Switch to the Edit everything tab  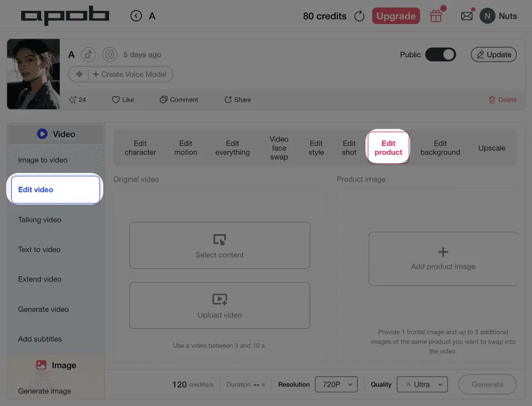tap(232, 148)
